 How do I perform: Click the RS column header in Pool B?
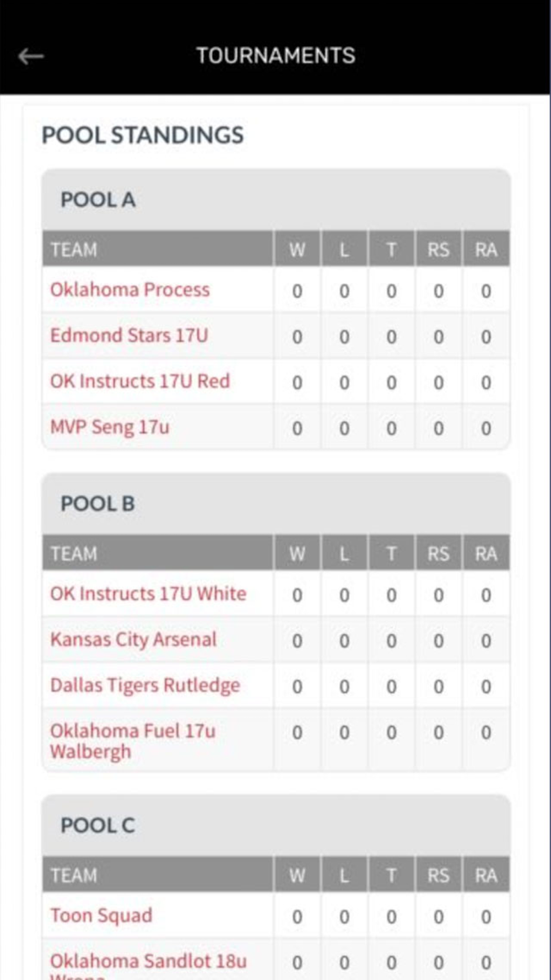(x=438, y=554)
